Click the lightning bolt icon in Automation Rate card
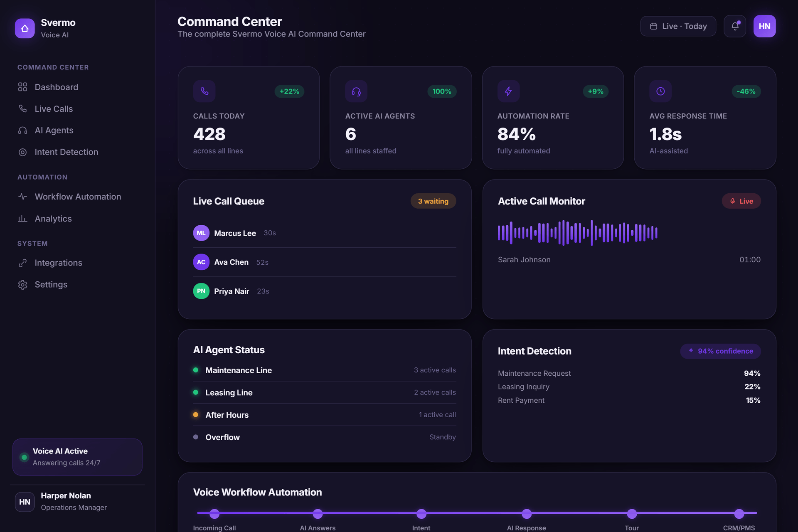Screen dimensions: 798x532 508,91
